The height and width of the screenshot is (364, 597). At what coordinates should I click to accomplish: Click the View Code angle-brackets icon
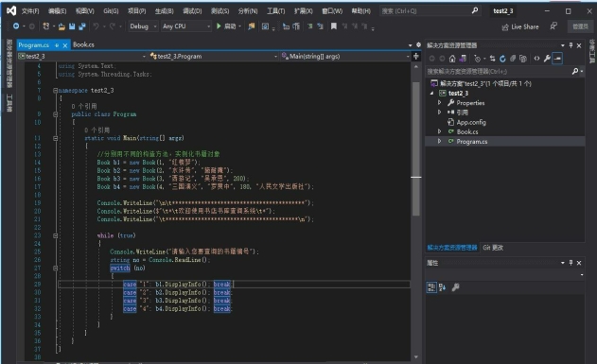tap(536, 59)
